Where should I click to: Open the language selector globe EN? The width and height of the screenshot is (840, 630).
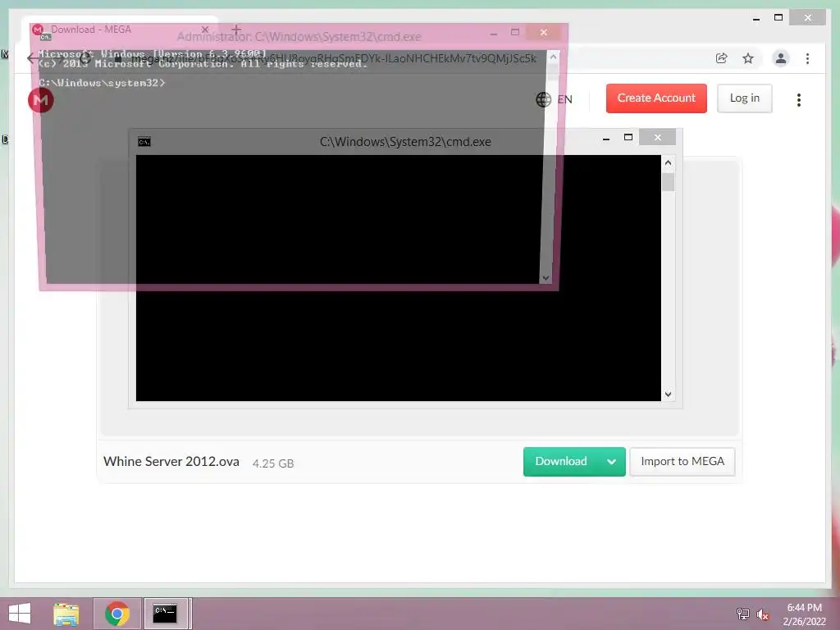[554, 99]
